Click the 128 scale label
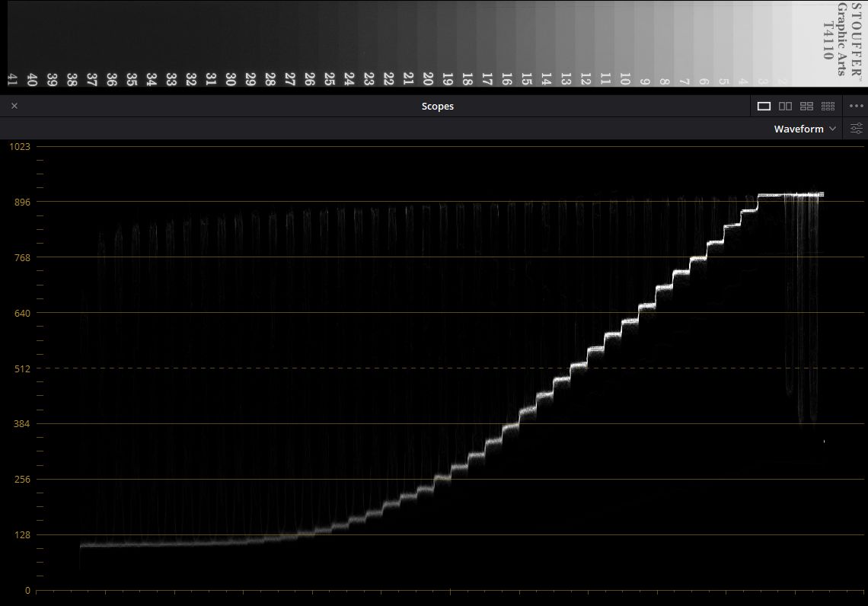This screenshot has height=606, width=868. pos(22,535)
